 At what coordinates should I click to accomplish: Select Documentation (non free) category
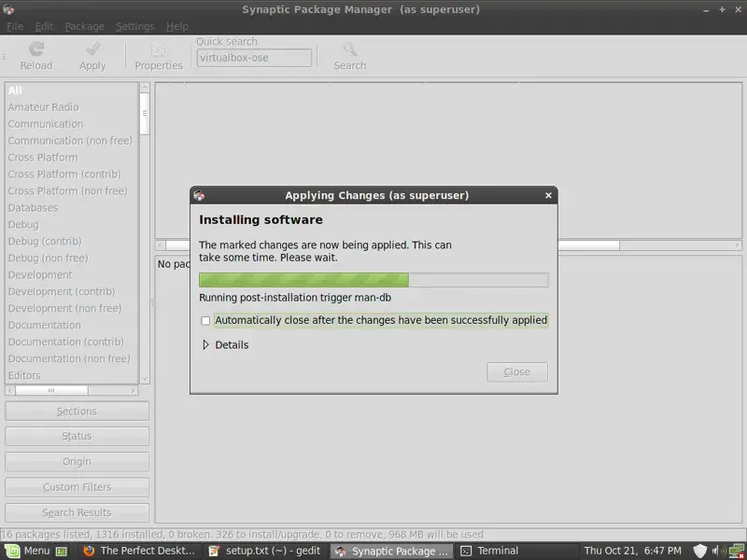[72, 358]
